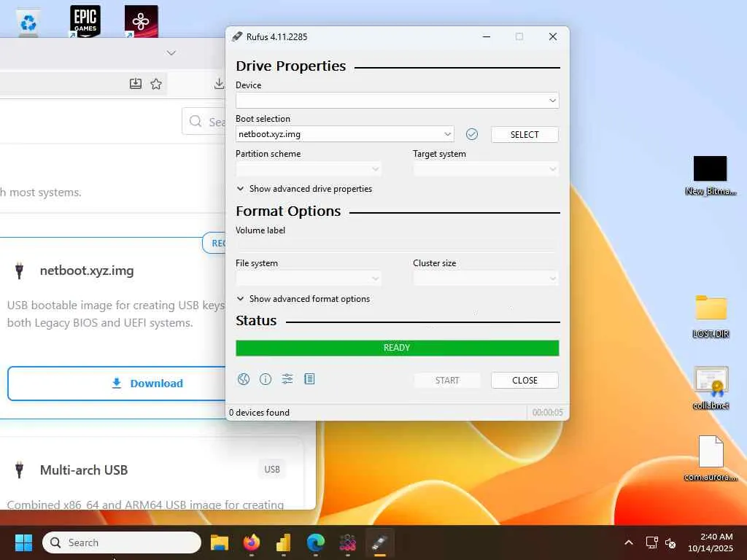The width and height of the screenshot is (747, 560).
Task: Click the muted volume tray icon
Action: [x=670, y=542]
